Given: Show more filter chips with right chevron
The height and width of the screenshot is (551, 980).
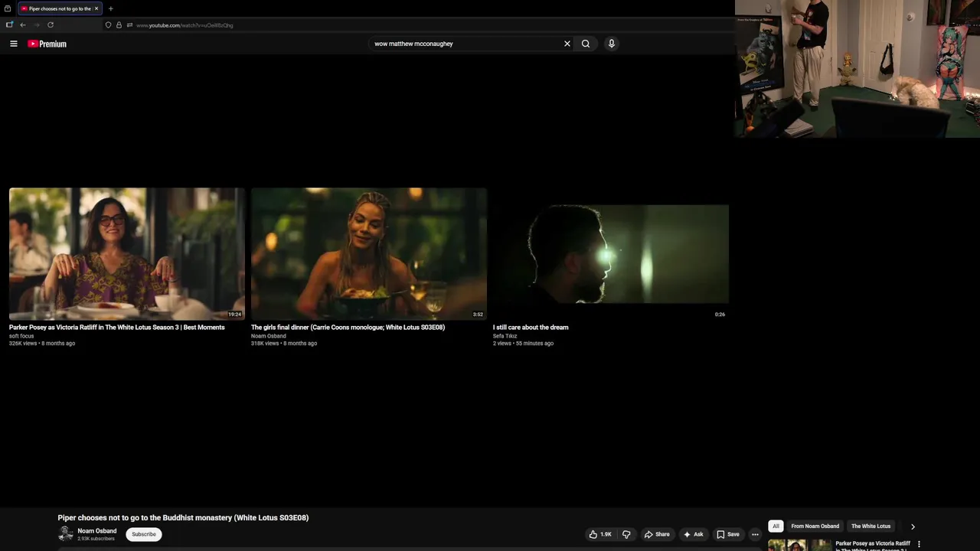Looking at the screenshot, I should click(913, 527).
